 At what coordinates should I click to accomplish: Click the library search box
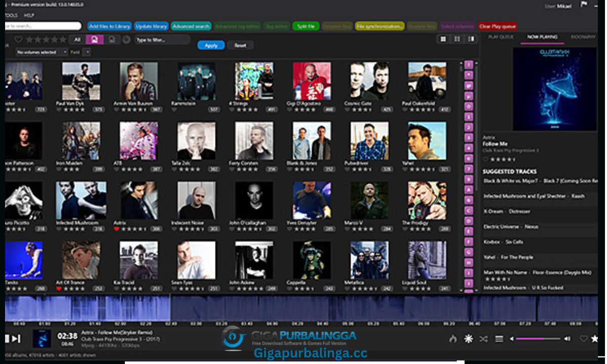pos(42,26)
